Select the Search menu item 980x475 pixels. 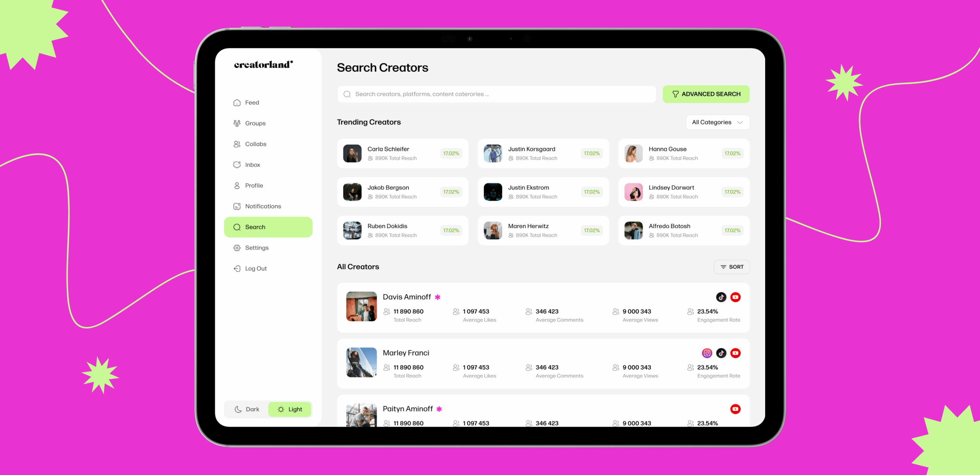[x=269, y=227]
